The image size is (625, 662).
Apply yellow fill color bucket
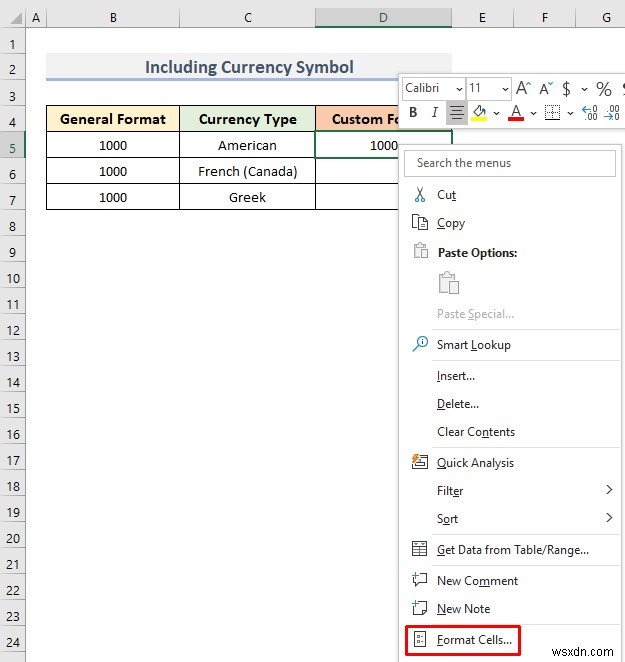point(479,113)
